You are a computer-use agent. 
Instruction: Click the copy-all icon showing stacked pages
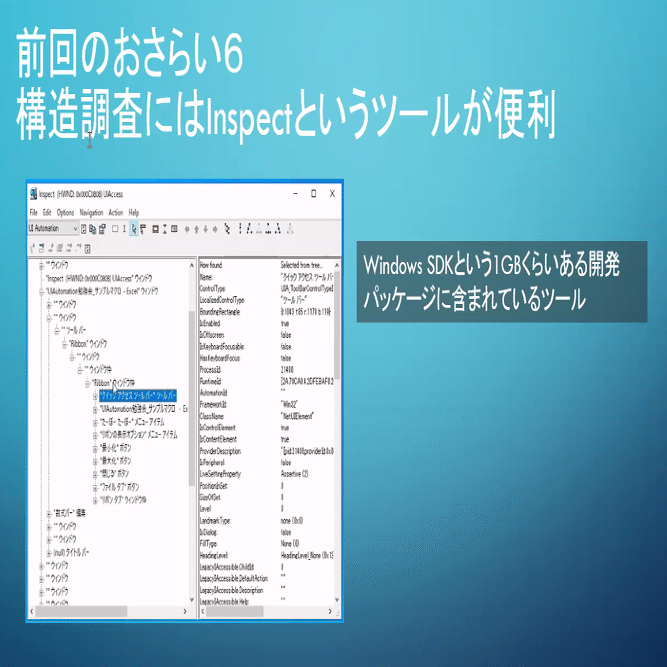tap(102, 229)
